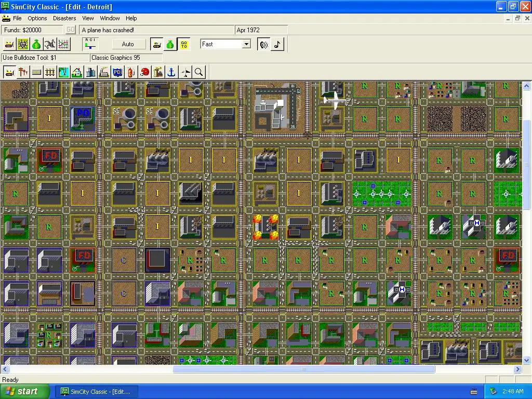Click the horizontal scrollbar right arrow
532x399 pixels.
tap(518, 369)
